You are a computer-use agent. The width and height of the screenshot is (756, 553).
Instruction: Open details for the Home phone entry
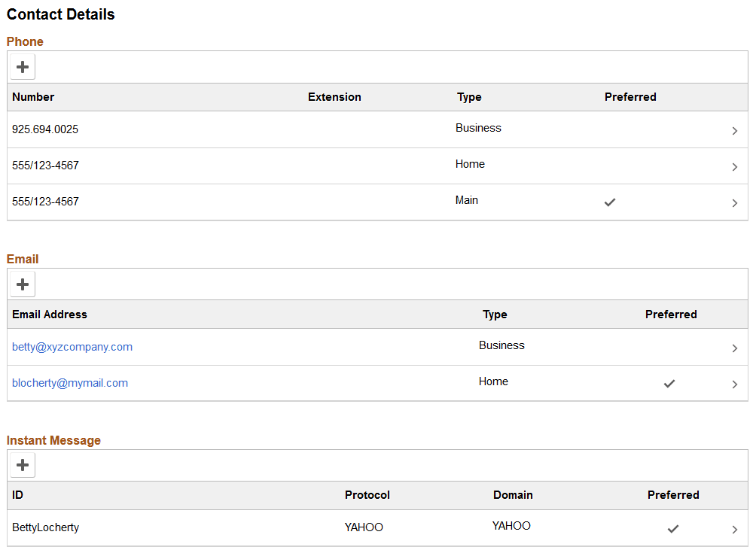(x=734, y=166)
